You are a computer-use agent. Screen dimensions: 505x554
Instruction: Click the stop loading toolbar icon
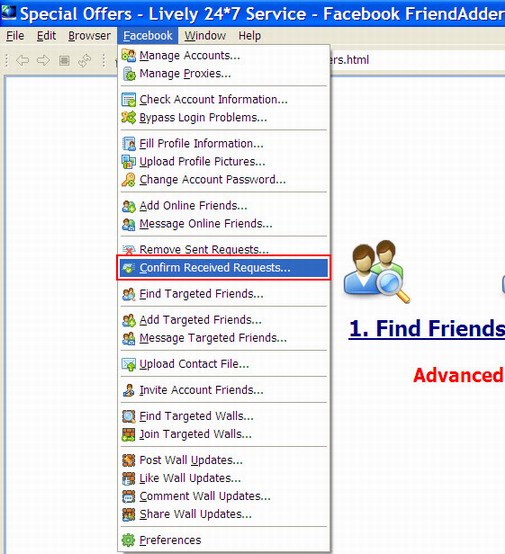(x=64, y=61)
